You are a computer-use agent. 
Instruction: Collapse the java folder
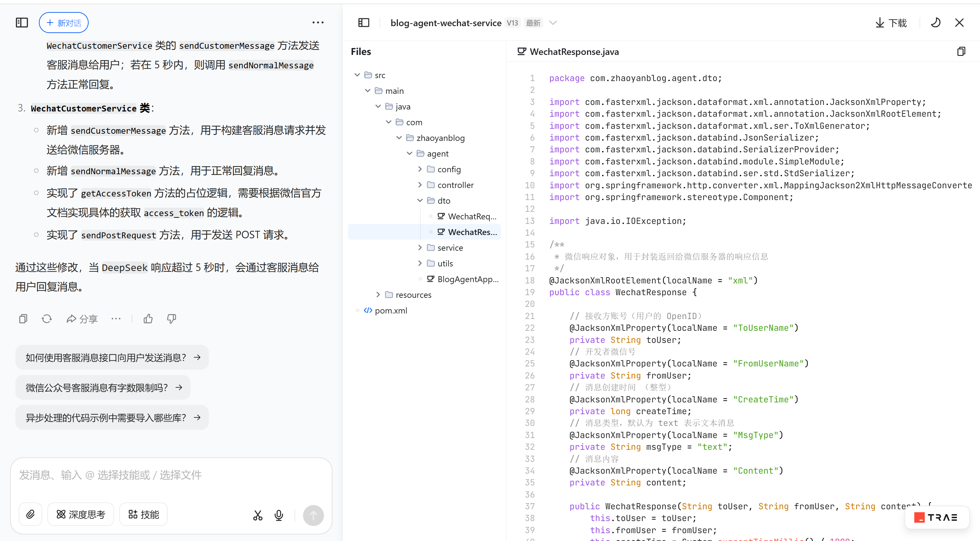(x=378, y=106)
